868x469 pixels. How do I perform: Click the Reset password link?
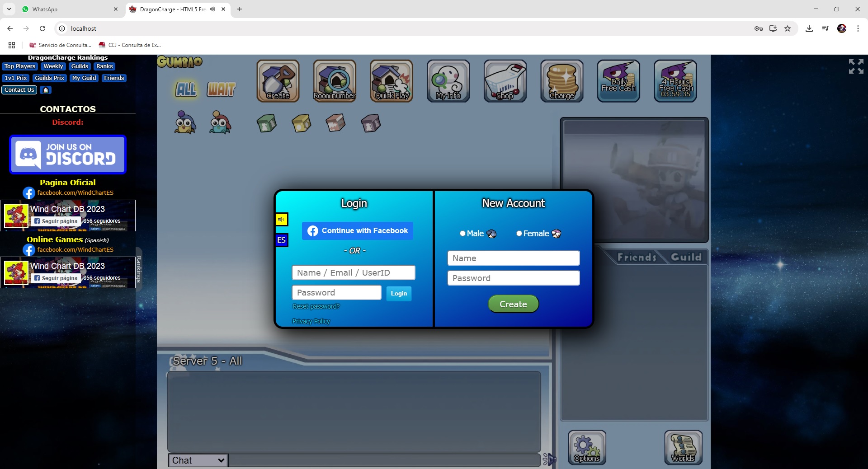coord(316,306)
